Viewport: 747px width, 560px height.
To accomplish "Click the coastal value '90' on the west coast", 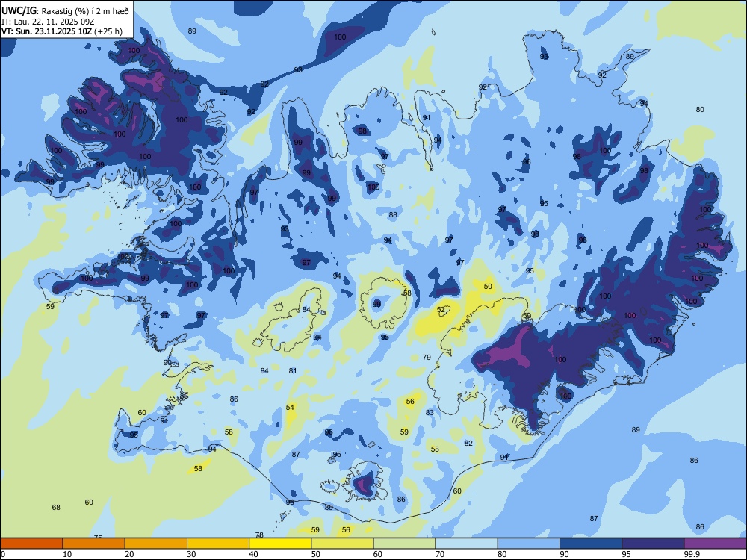I will click(167, 362).
